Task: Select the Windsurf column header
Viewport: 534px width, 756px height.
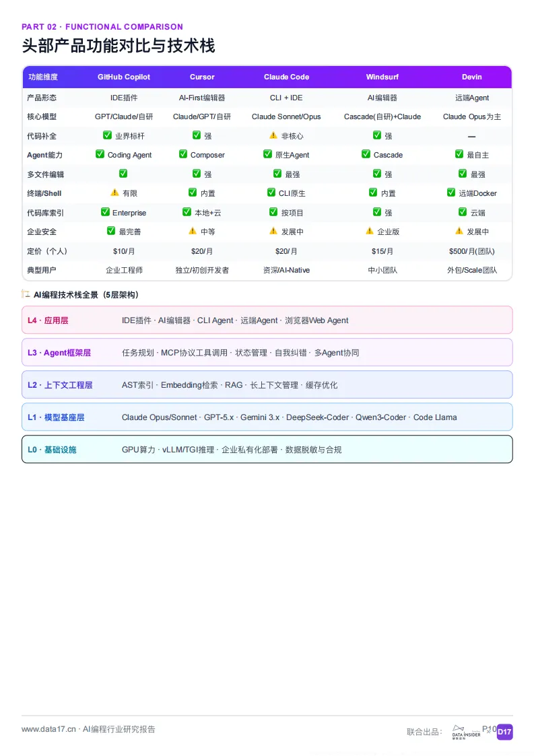Action: [x=382, y=77]
